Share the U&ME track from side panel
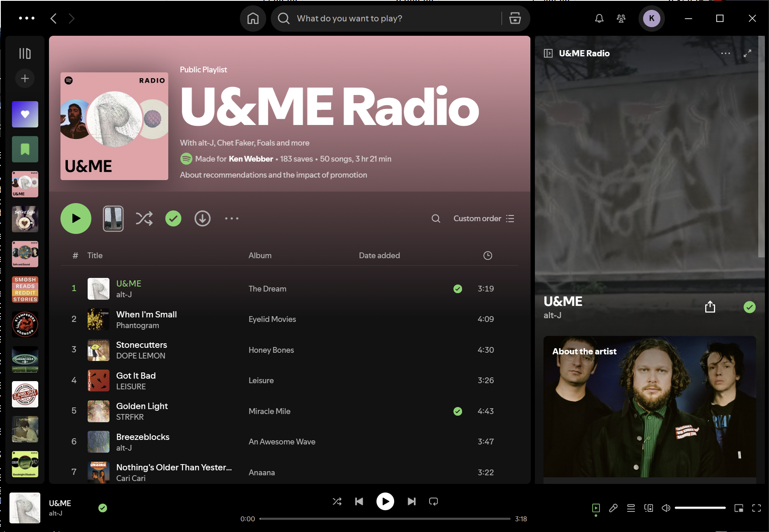769x532 pixels. [x=710, y=307]
